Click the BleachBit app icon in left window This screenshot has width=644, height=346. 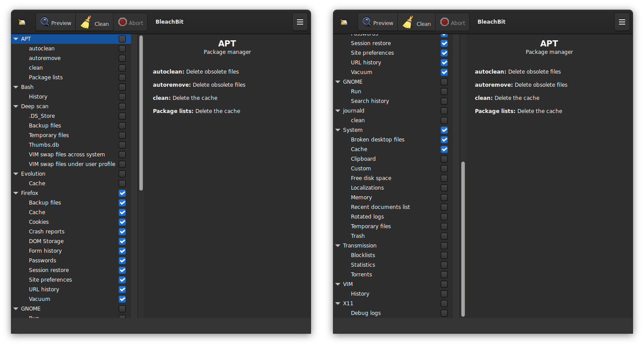(22, 22)
